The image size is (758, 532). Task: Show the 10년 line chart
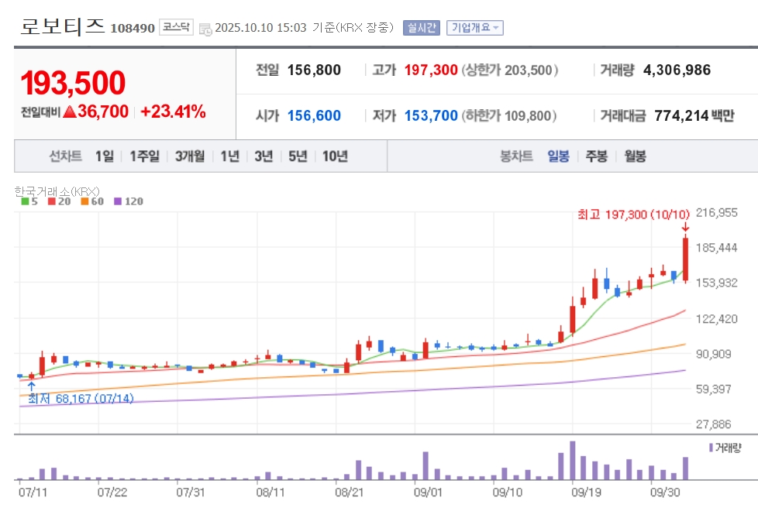tap(335, 156)
